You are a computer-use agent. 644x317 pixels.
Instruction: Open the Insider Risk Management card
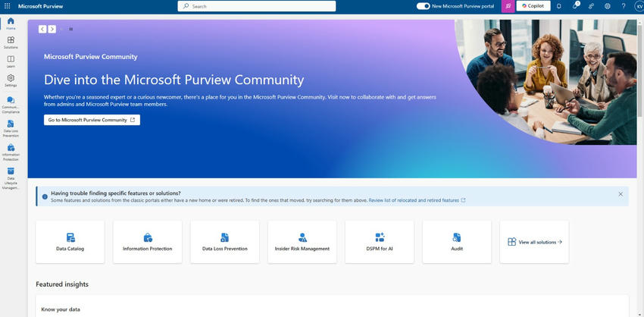[302, 242]
